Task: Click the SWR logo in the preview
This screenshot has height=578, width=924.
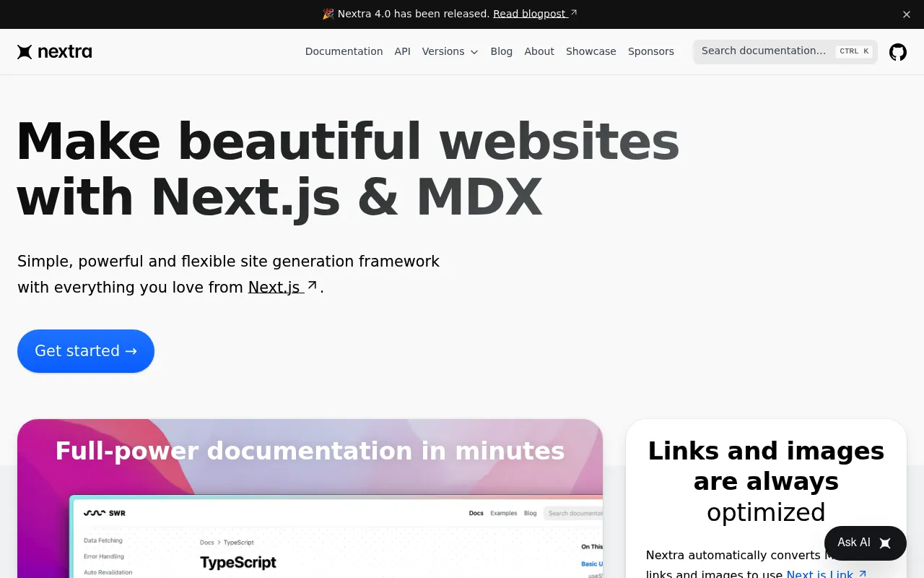Action: [105, 513]
